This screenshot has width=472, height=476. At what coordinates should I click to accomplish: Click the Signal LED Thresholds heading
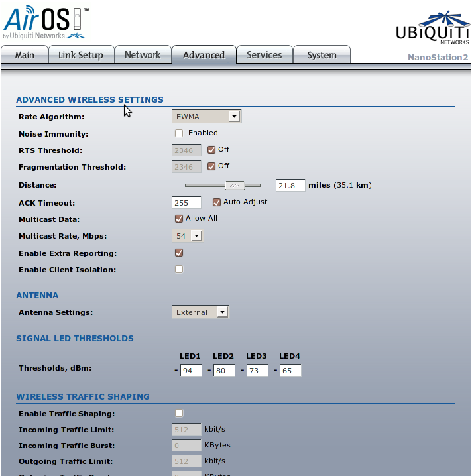point(75,339)
